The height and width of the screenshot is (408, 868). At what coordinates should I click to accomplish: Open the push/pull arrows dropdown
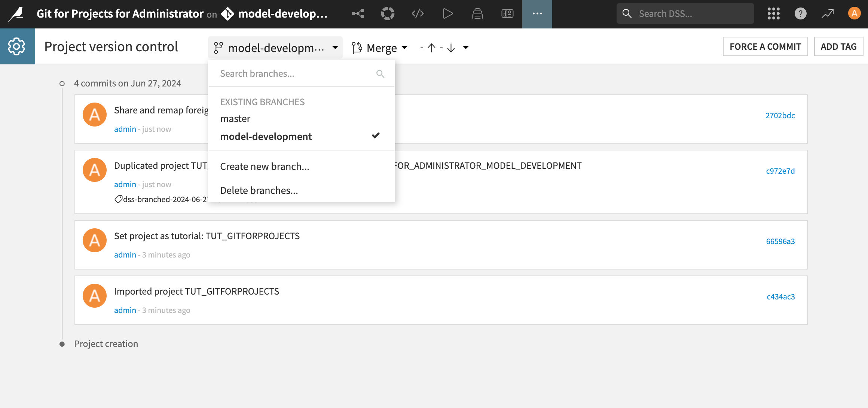tap(465, 48)
